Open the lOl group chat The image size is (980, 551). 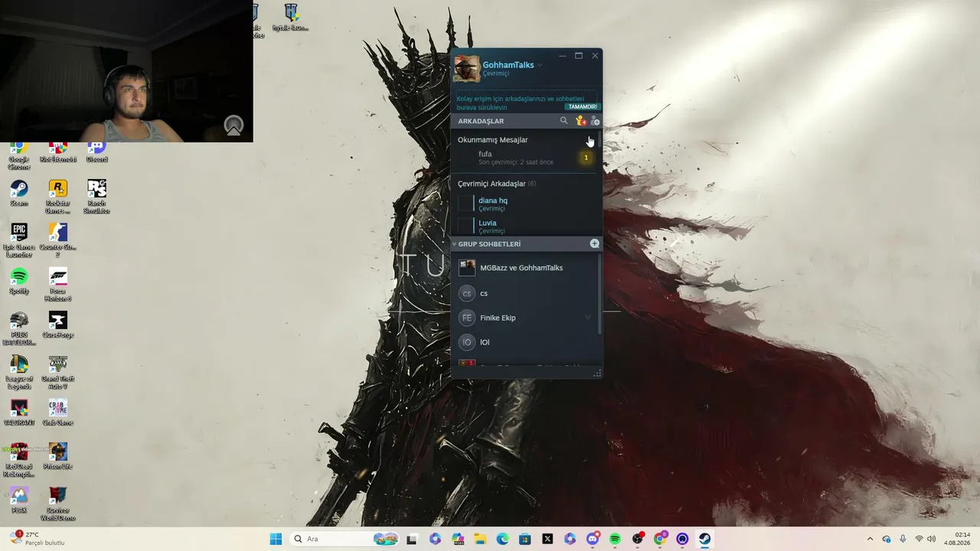(x=525, y=342)
